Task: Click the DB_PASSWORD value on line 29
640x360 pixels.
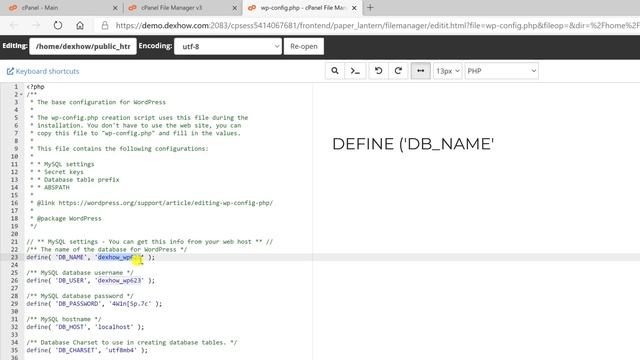Action: 130,304
